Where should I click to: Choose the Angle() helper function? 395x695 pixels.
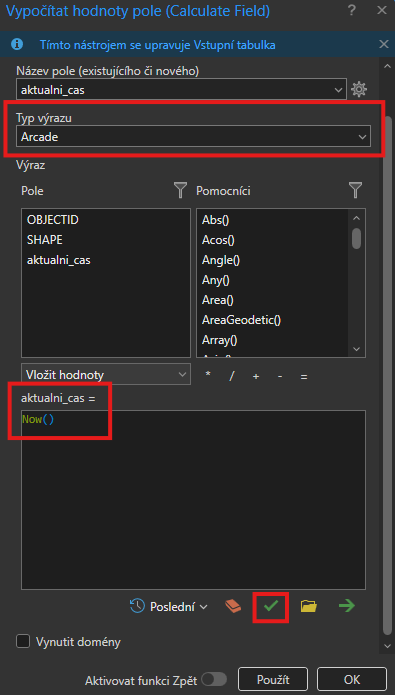coord(221,260)
